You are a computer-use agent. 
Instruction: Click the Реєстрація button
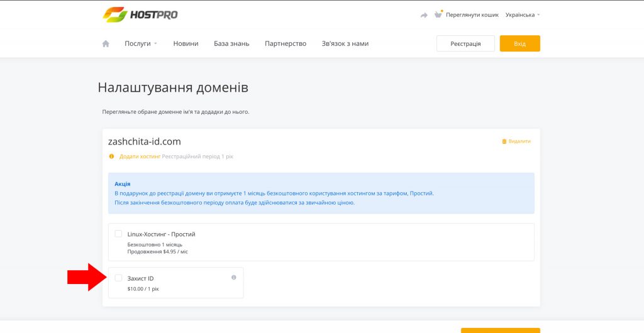pyautogui.click(x=465, y=43)
